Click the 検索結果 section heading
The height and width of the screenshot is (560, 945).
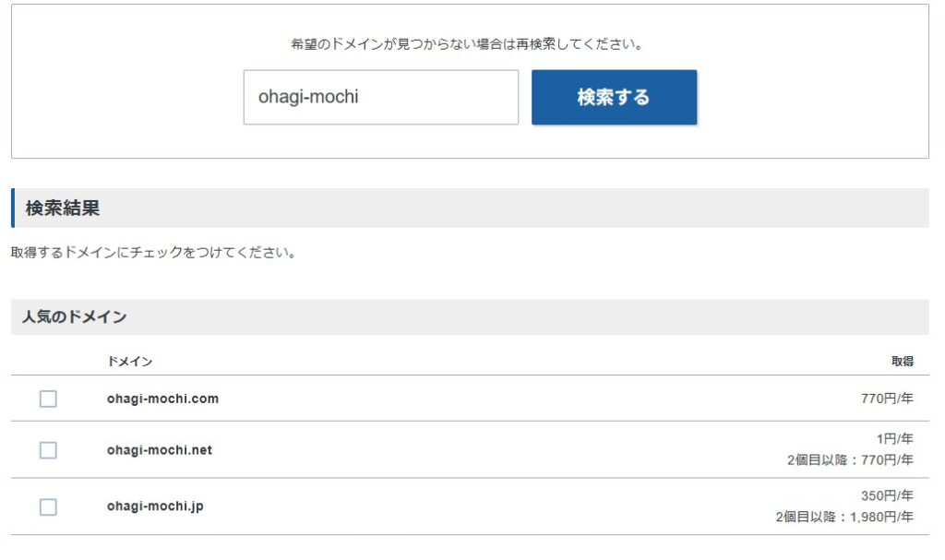tap(63, 209)
